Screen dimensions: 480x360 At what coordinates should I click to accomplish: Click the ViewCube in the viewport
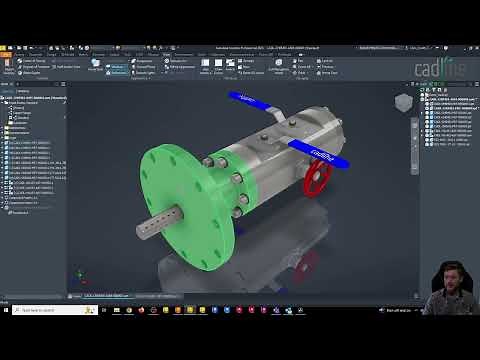coord(404,102)
